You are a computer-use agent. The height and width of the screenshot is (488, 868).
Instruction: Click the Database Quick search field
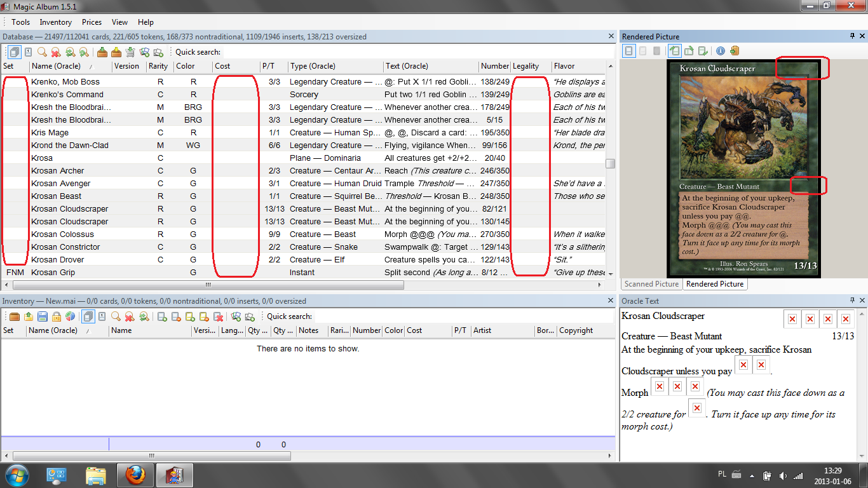[413, 52]
